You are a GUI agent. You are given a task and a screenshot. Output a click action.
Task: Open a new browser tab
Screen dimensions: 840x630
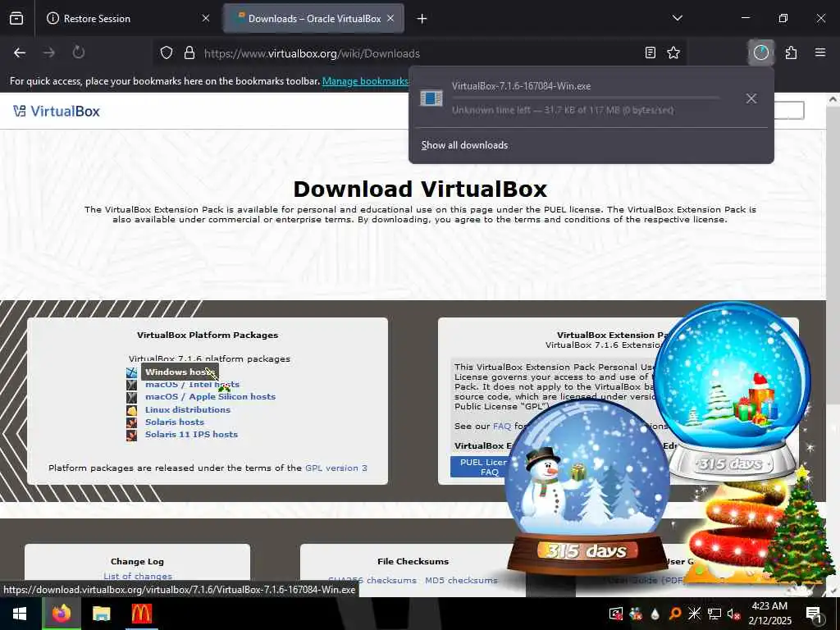point(422,19)
